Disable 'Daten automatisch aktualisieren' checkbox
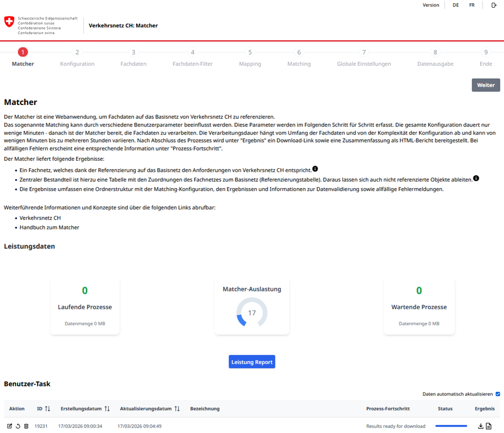Viewport: 504px width, 433px height. [498, 394]
